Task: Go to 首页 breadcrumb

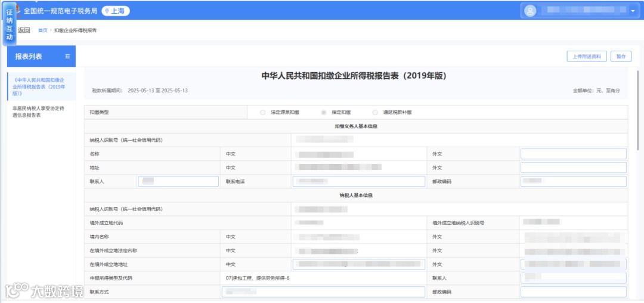Action: pyautogui.click(x=43, y=30)
